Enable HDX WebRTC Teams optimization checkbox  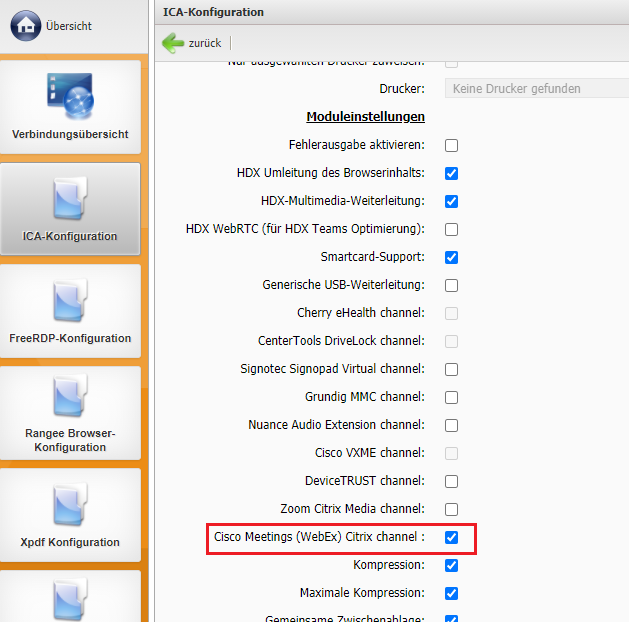point(451,229)
